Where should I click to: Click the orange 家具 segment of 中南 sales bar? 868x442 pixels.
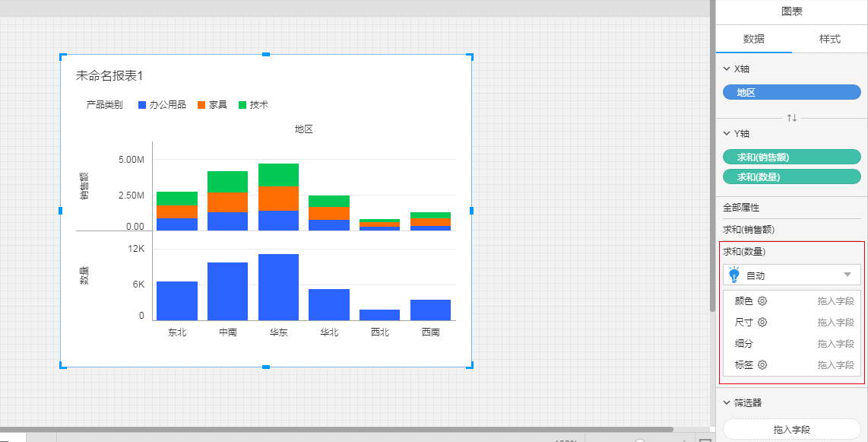point(227,202)
